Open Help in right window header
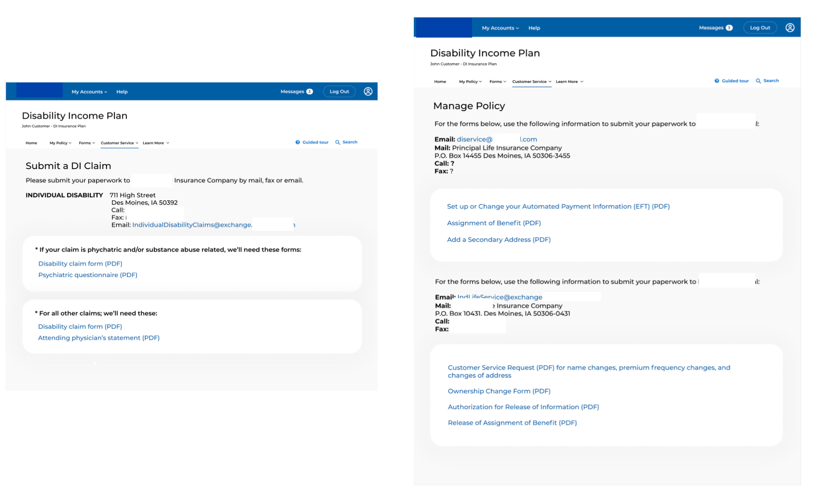815x504 pixels. [x=534, y=28]
